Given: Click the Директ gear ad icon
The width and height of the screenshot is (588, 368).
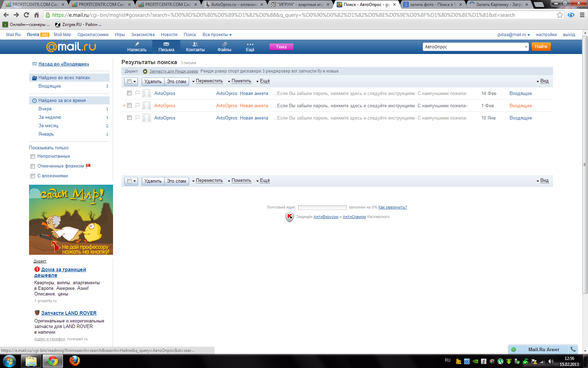Looking at the screenshot, I should pyautogui.click(x=145, y=71).
